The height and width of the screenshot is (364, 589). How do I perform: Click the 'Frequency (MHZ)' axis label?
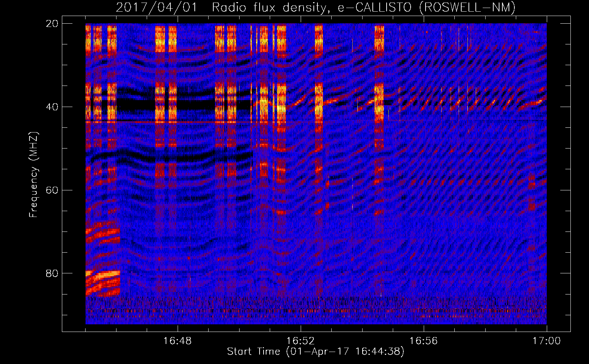pyautogui.click(x=33, y=174)
